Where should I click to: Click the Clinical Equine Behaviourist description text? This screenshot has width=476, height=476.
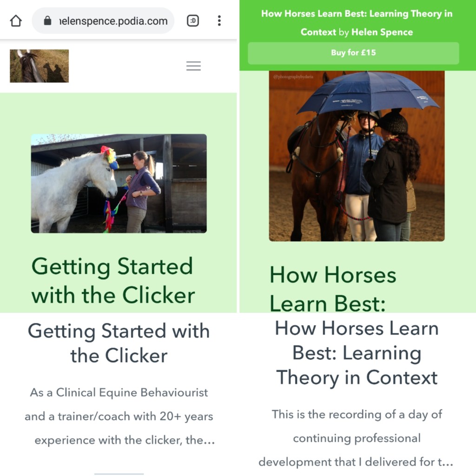(x=119, y=416)
